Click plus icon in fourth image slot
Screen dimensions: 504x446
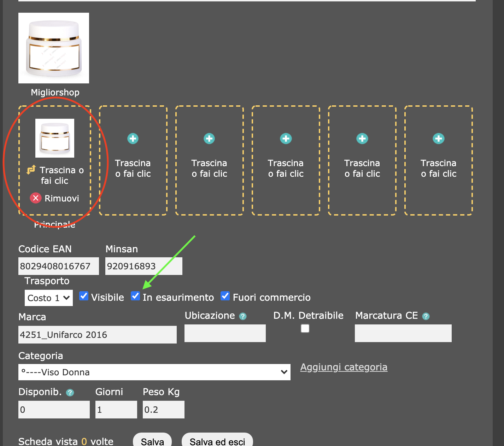(x=286, y=139)
